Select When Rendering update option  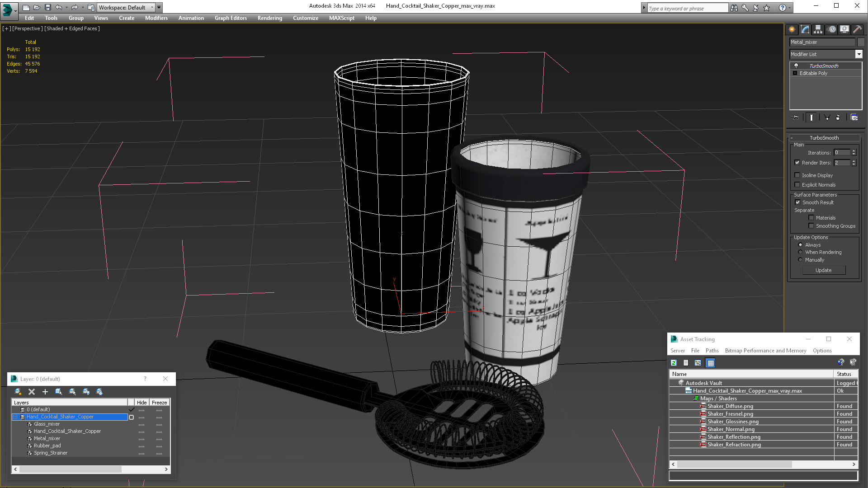[800, 252]
